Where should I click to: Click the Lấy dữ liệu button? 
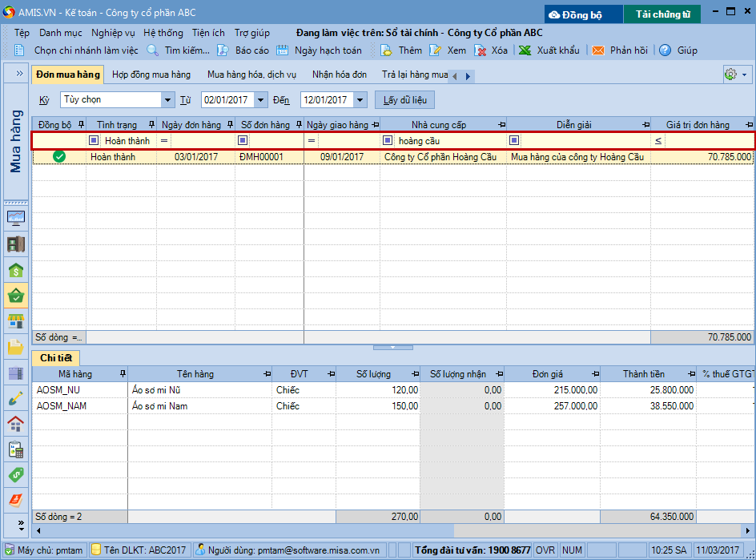[x=404, y=100]
